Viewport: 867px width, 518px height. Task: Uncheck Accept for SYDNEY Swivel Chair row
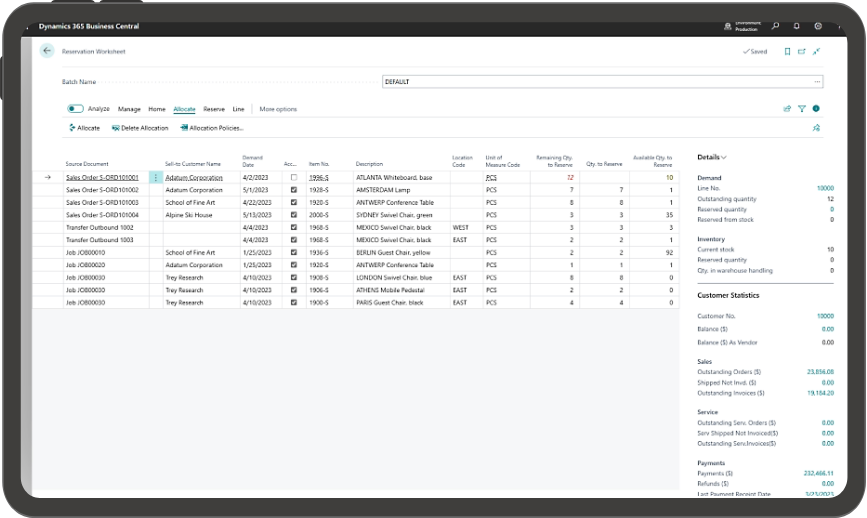(294, 215)
